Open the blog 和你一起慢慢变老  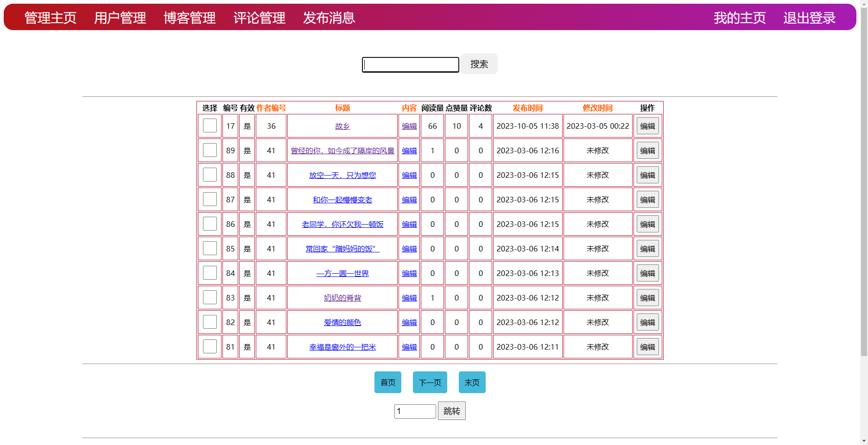point(342,200)
